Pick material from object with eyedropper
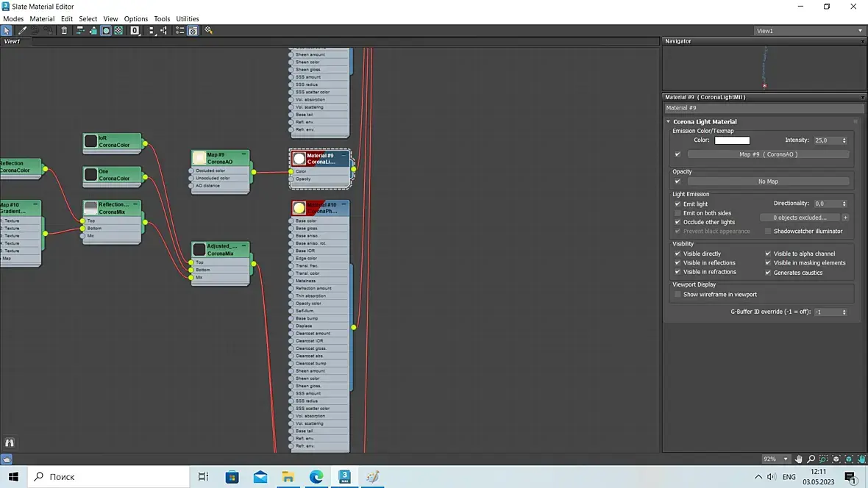This screenshot has width=868, height=488. click(22, 31)
